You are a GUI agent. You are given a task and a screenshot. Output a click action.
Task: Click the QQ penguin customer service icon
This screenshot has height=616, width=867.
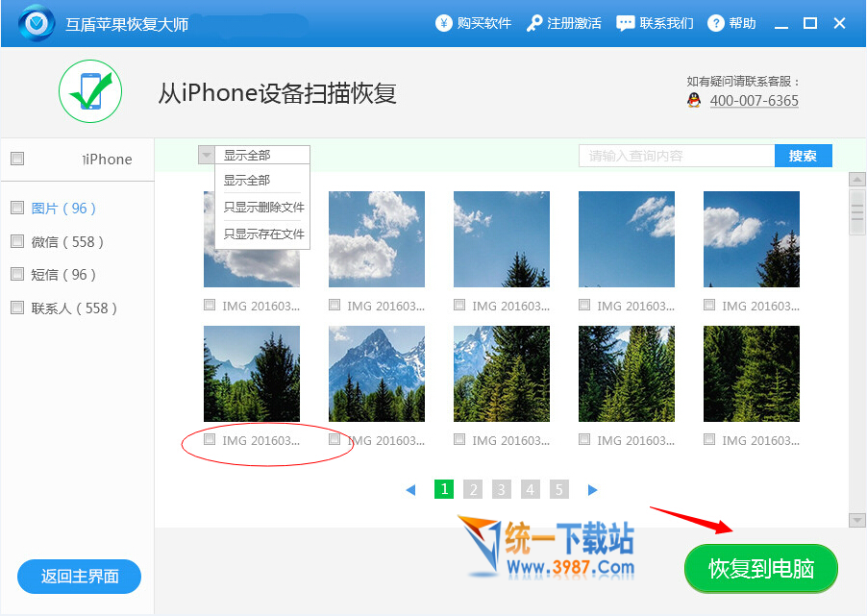click(x=694, y=100)
